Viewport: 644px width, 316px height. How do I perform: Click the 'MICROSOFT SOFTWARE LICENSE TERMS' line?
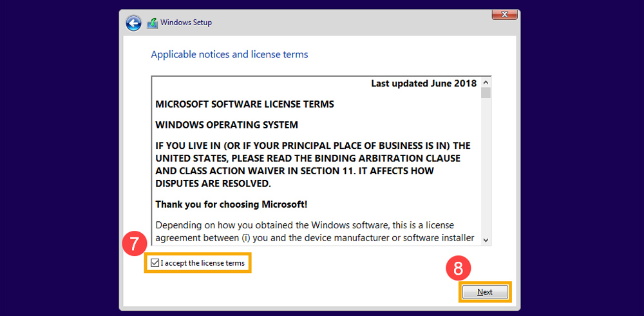click(245, 104)
